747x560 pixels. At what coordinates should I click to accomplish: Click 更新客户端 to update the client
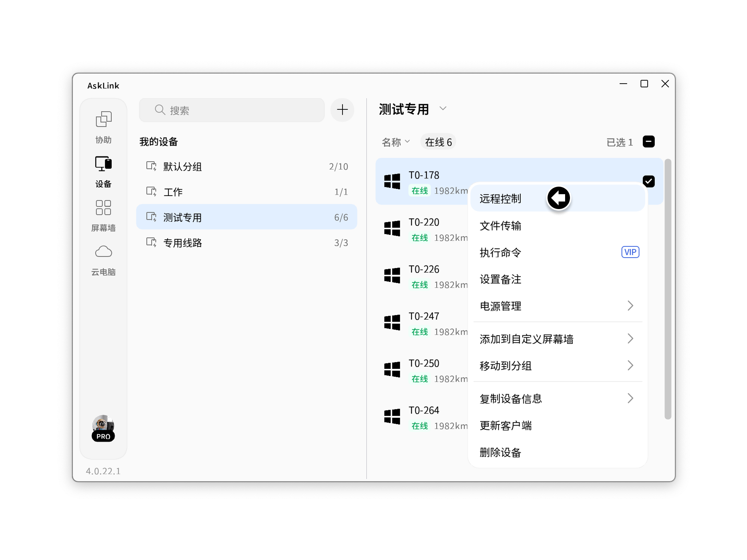point(506,425)
